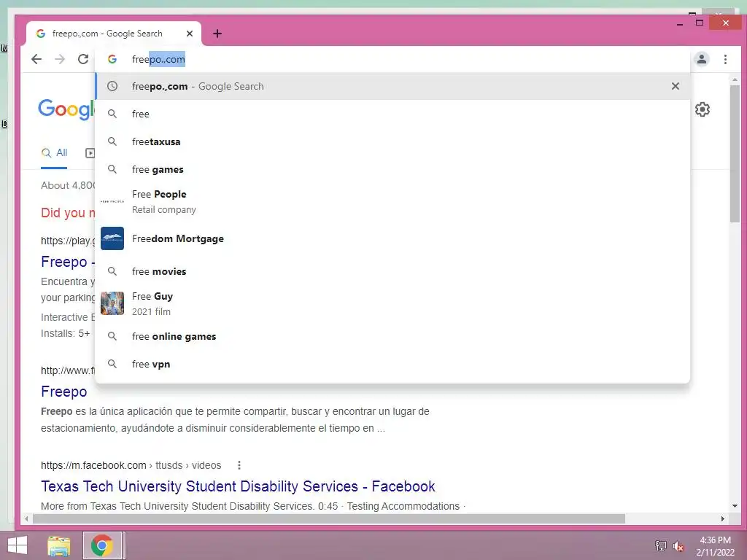This screenshot has height=560, width=747.
Task: Open the Chrome profile avatar menu
Action: tap(702, 59)
